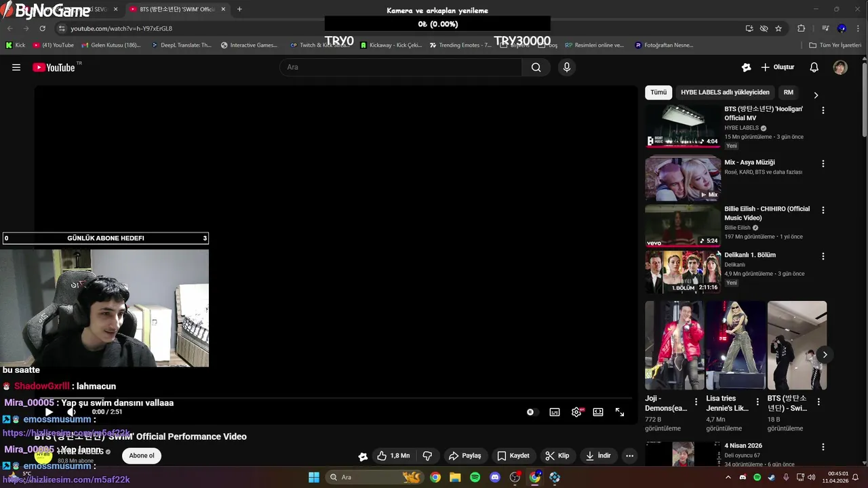Open options for Delikanlı 1. Bölüm
868x488 pixels.
(x=823, y=256)
